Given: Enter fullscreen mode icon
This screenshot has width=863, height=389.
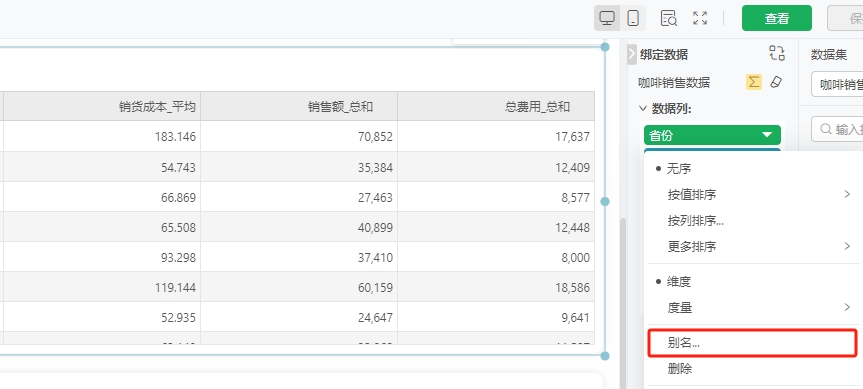Looking at the screenshot, I should [700, 18].
